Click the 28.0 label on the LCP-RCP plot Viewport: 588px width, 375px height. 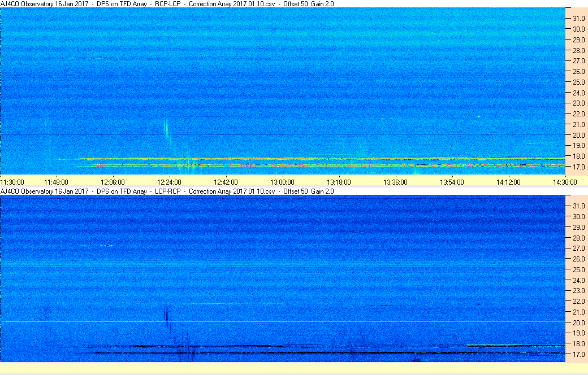pyautogui.click(x=578, y=238)
